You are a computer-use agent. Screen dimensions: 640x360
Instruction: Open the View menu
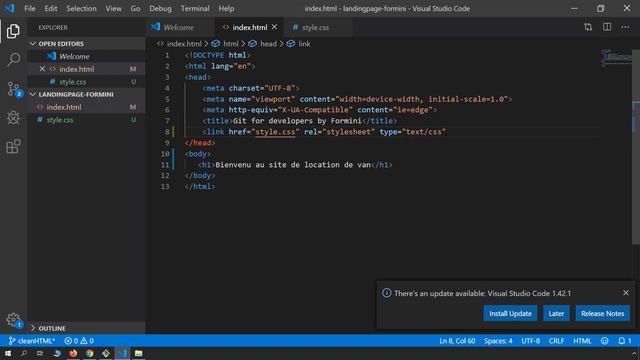(x=113, y=8)
